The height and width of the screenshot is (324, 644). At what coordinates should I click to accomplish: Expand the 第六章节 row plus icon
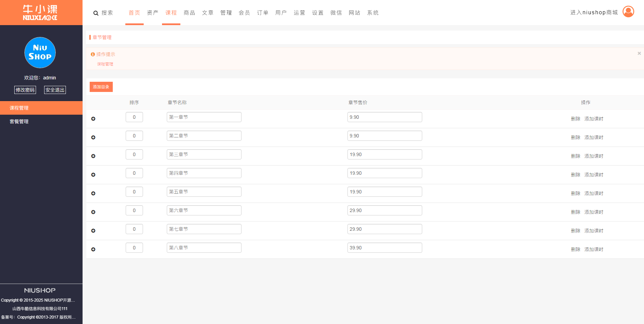[93, 212]
